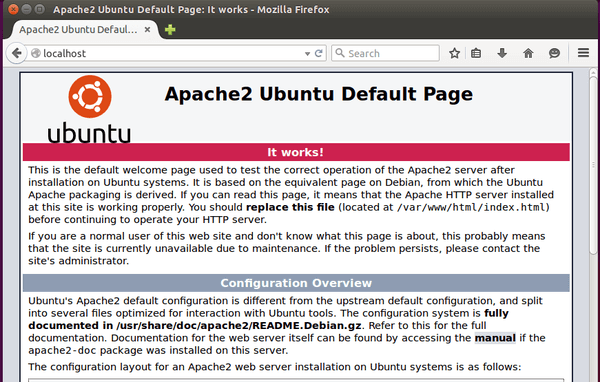Close the Apache2 Ubuntu Default tab
This screenshot has height=382, width=600.
(147, 29)
